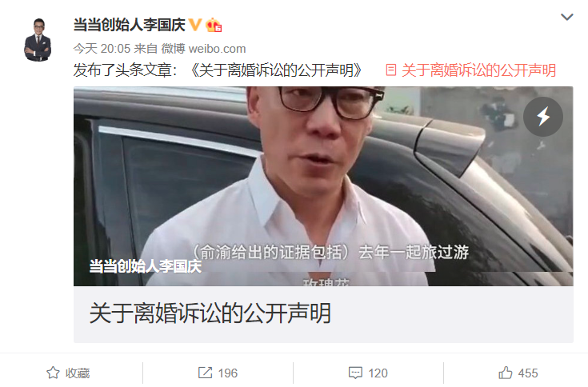This screenshot has height=387, width=588.
Task: Click the comment bubble icon
Action: pyautogui.click(x=355, y=373)
